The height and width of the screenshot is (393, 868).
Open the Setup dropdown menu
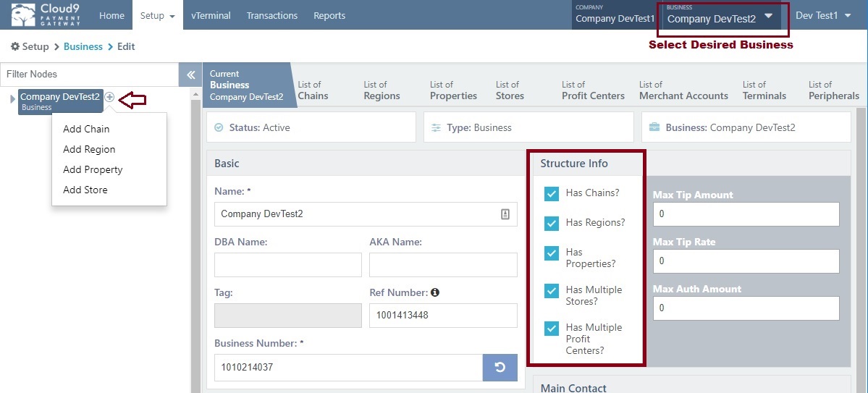[158, 15]
